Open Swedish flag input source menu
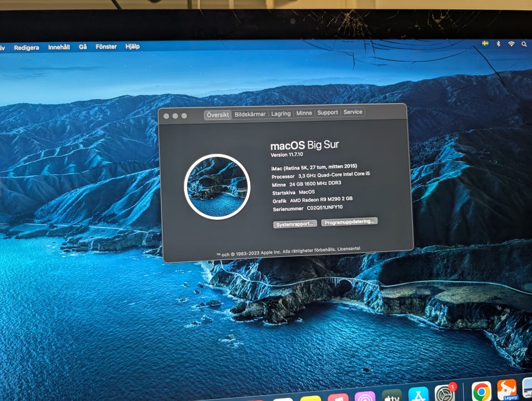 (485, 43)
